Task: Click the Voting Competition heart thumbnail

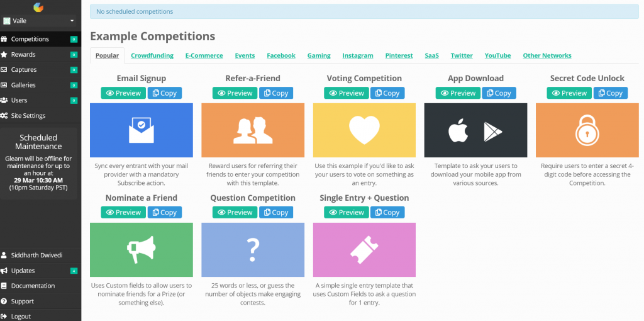Action: (364, 130)
